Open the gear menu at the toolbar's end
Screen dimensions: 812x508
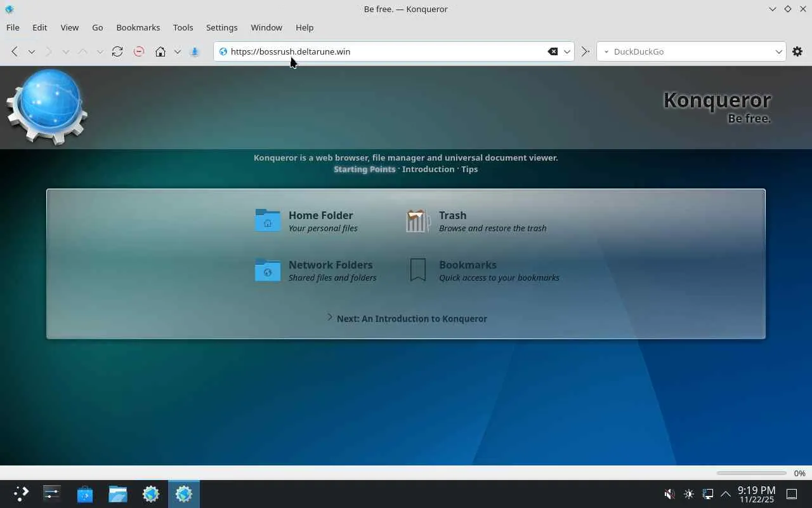point(797,51)
